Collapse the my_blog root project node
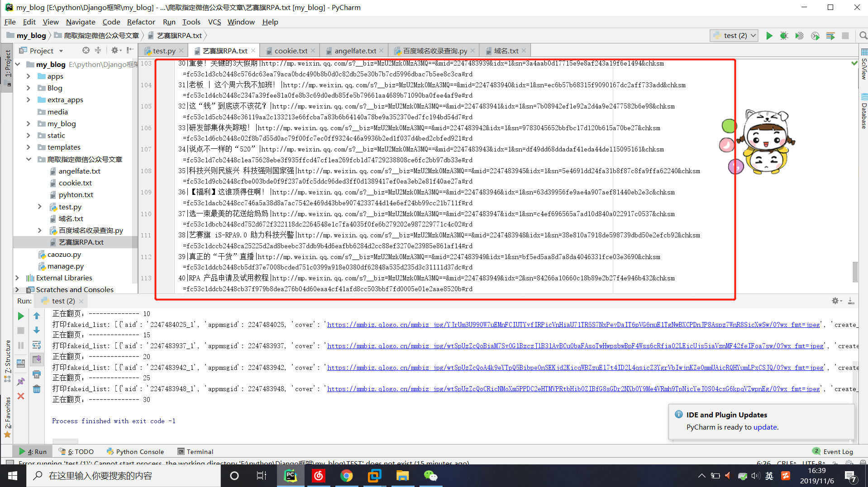The image size is (868, 487). [x=18, y=64]
